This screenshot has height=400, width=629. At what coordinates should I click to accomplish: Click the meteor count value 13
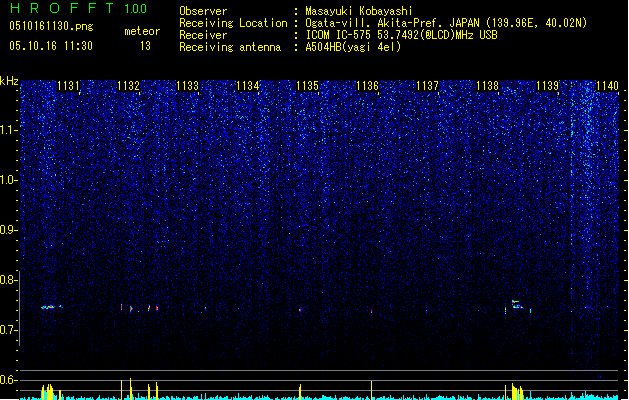pos(145,46)
